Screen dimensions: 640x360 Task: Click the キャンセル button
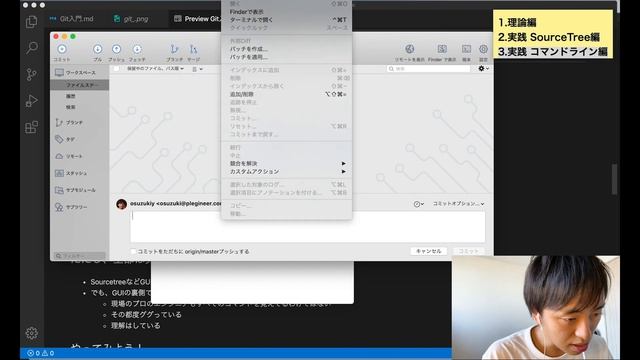pyautogui.click(x=429, y=251)
